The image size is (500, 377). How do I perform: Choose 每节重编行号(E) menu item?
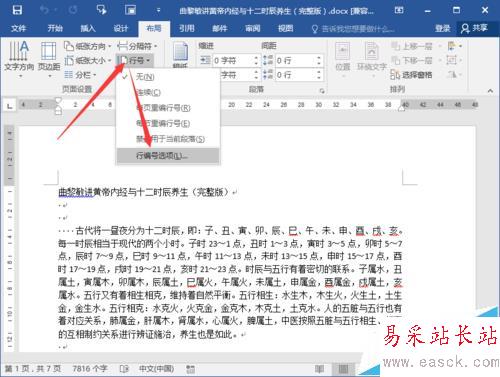[x=168, y=124]
